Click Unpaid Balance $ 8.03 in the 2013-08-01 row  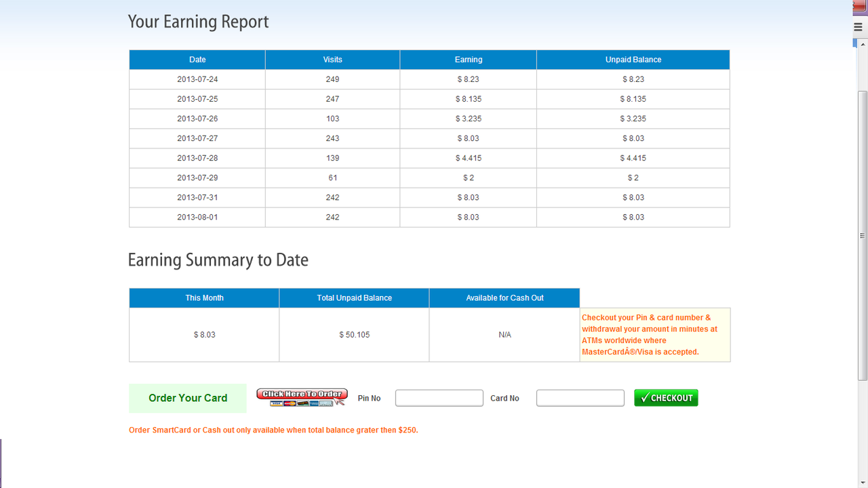(633, 217)
